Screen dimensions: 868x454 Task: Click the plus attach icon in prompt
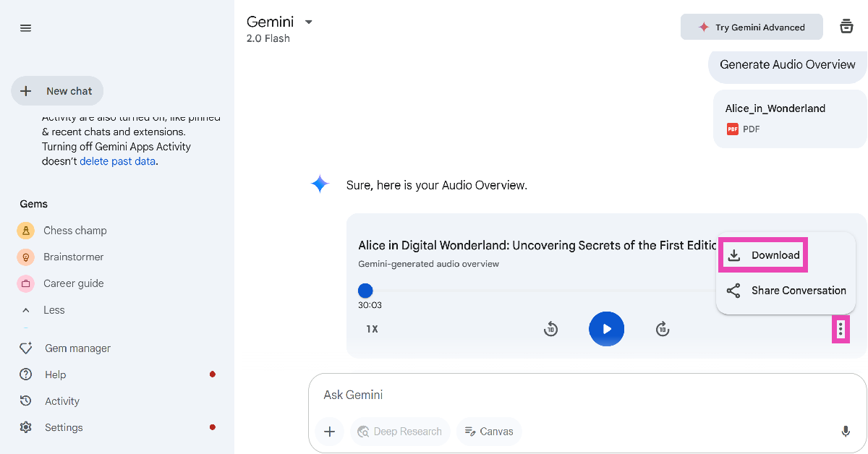[330, 432]
